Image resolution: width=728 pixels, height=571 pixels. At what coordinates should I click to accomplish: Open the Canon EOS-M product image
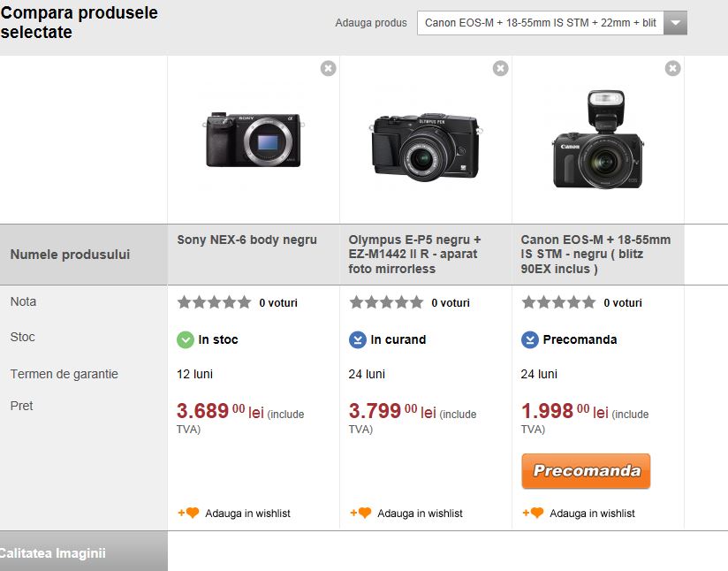(x=598, y=140)
